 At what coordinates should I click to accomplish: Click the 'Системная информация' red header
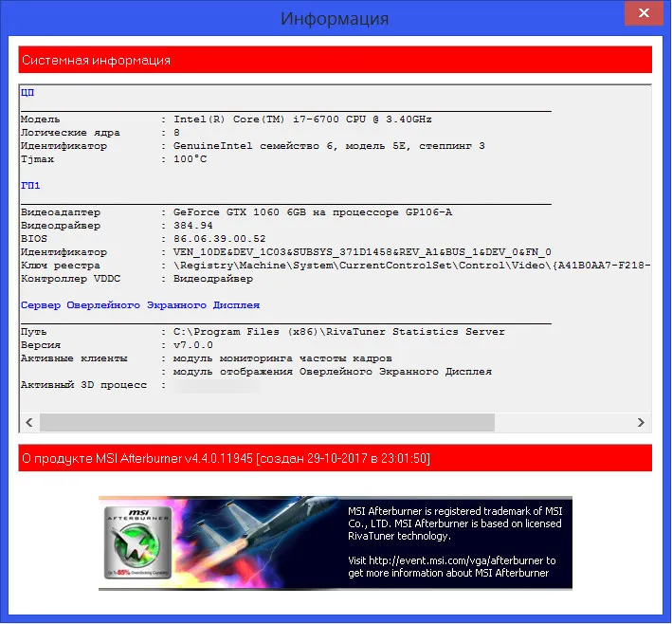336,60
